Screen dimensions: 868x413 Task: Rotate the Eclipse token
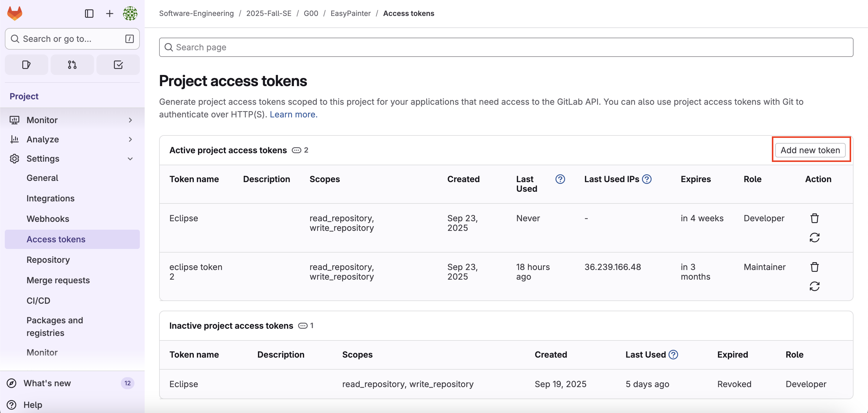[x=814, y=238]
